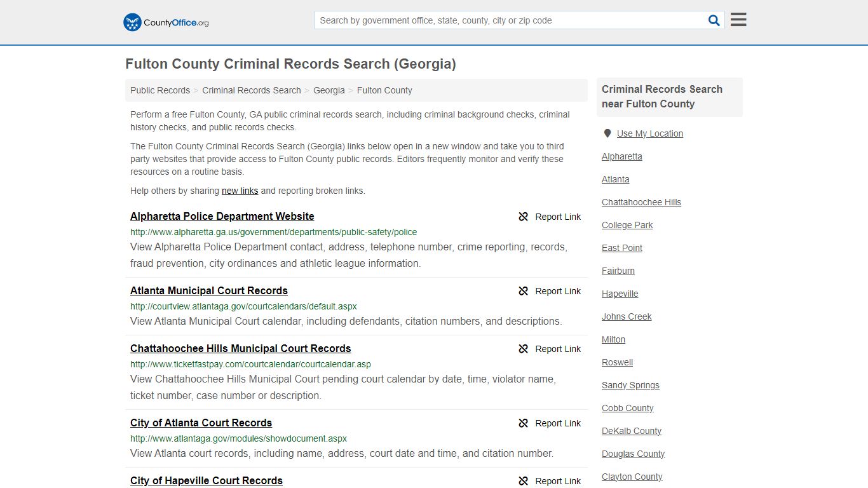Click the location pin icon beside Use My Location
Image resolution: width=868 pixels, height=488 pixels.
point(607,133)
